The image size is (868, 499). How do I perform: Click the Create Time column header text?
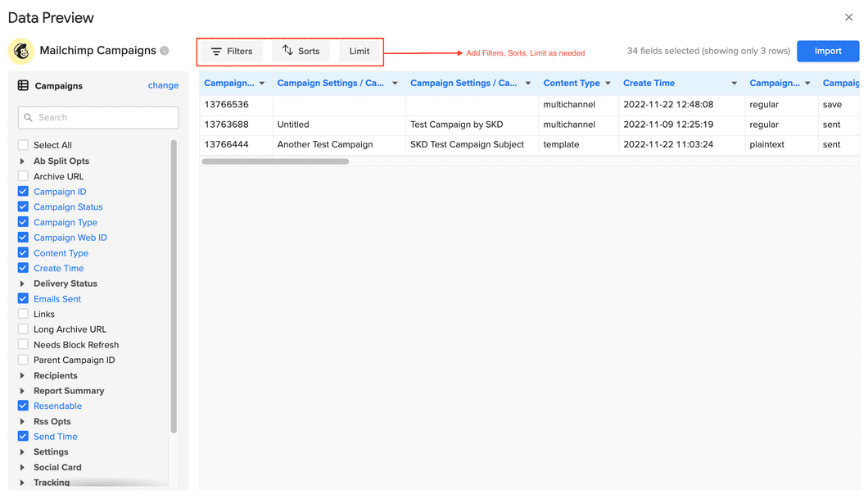click(649, 83)
